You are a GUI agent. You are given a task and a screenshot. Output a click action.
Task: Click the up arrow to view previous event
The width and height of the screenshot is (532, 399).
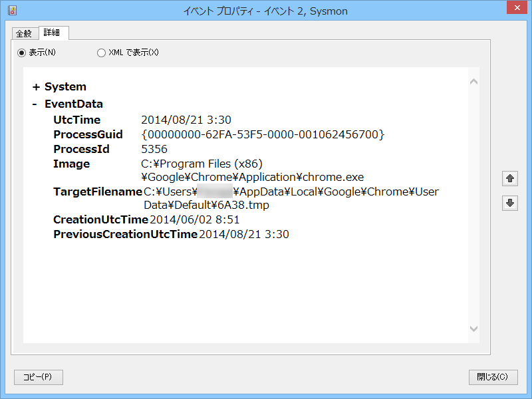pos(509,178)
